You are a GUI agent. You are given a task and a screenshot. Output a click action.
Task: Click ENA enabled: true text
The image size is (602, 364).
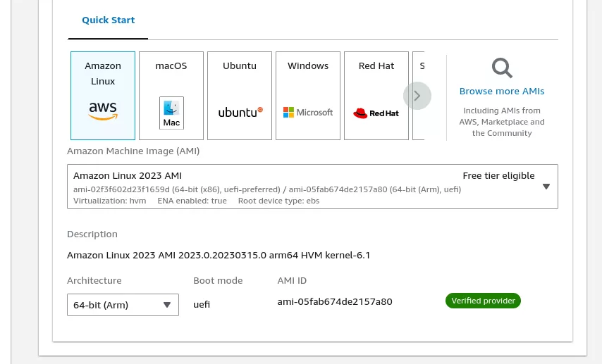point(192,201)
